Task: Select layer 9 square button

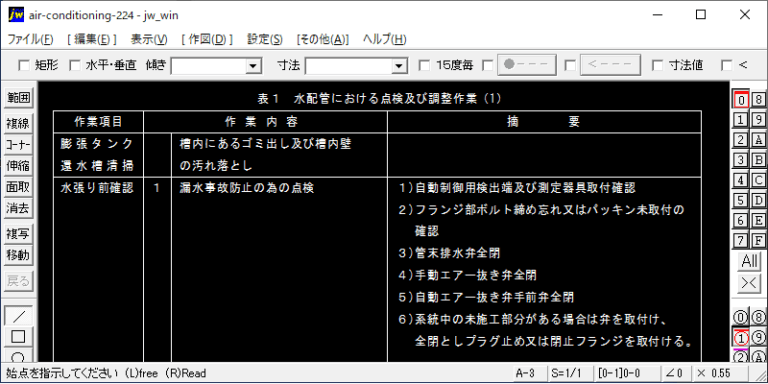Action: pos(758,120)
